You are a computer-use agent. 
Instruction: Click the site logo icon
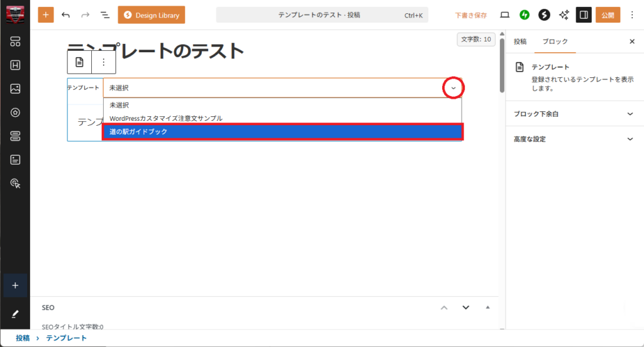15,15
